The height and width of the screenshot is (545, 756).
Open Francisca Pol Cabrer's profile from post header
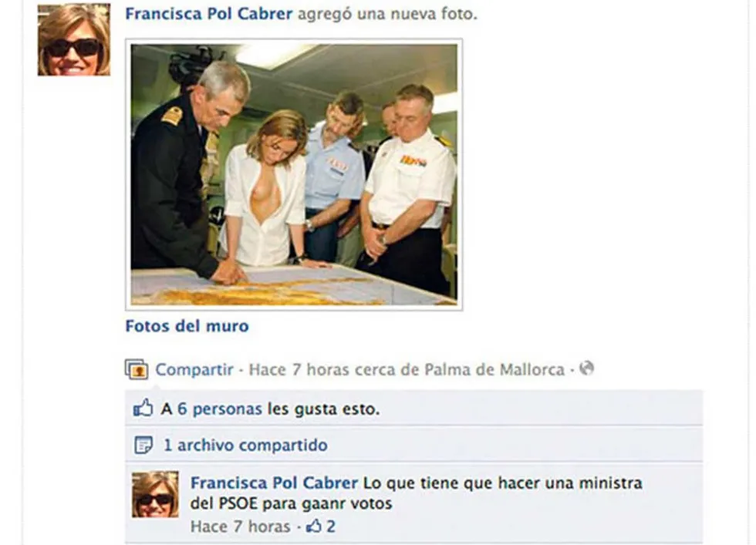click(209, 14)
